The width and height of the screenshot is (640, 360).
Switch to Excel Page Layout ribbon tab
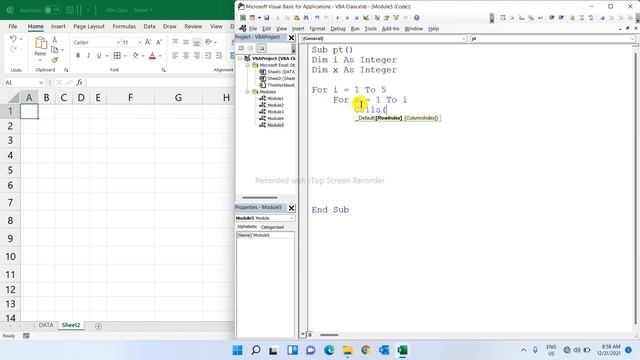pos(89,26)
